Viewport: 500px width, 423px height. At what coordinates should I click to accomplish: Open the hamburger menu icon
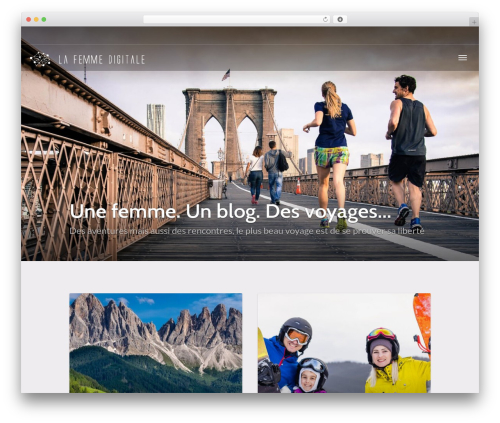462,58
